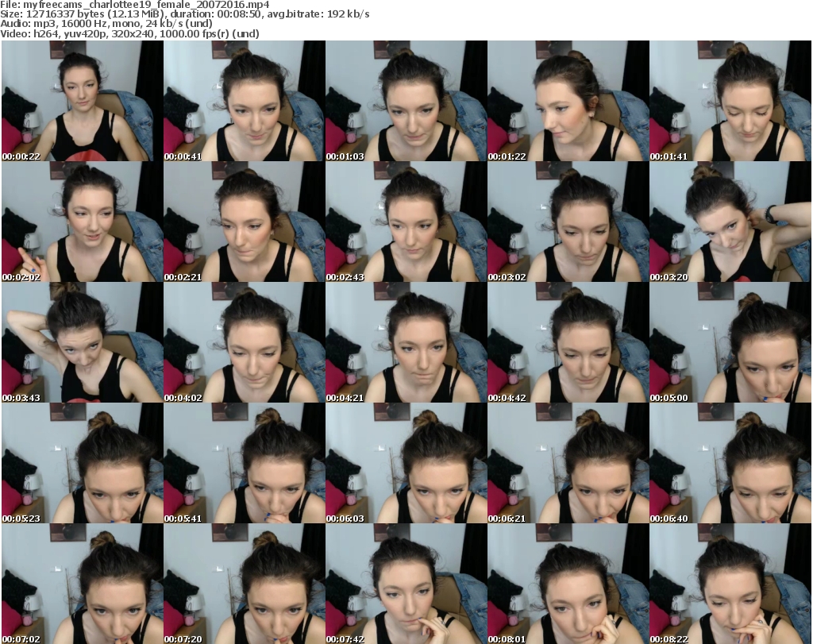This screenshot has width=813, height=644.
Task: Select the thumbnail timestamped 00:08:01
Action: (x=568, y=584)
